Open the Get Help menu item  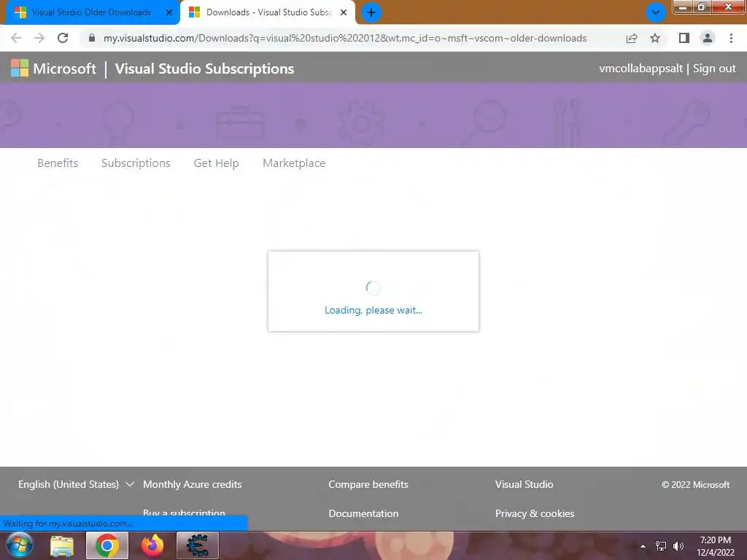216,163
